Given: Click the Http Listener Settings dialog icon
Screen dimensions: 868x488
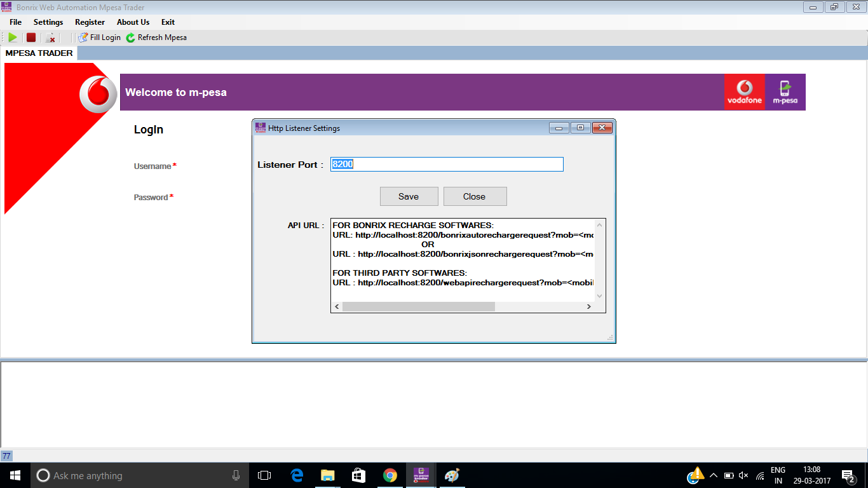Looking at the screenshot, I should pos(261,128).
